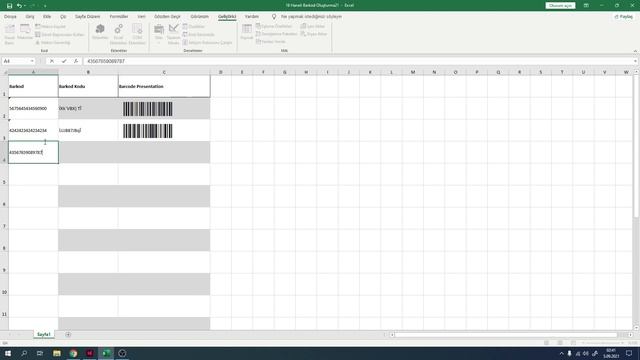Screen dimensions: 640x360
Task: Click Kod Görüntüle view code
Action: click(x=198, y=35)
